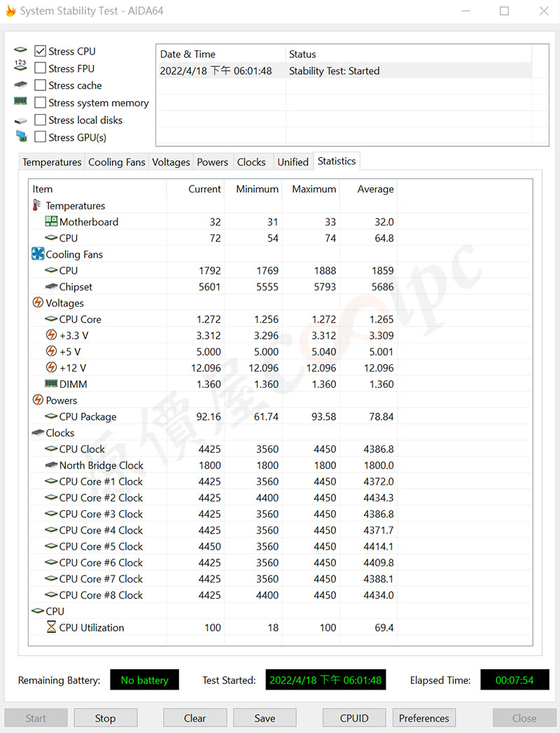Click the Stress FPU 123 icon
This screenshot has width=560, height=733.
click(20, 65)
